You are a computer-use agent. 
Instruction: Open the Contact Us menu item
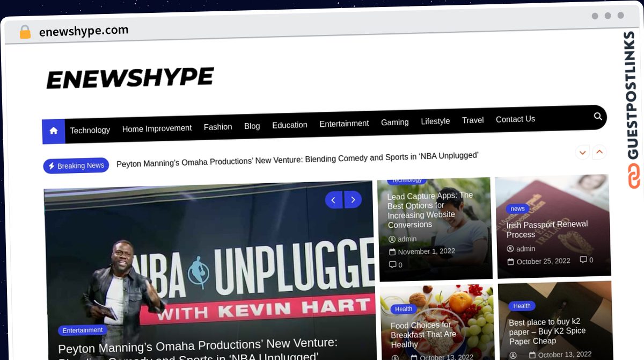point(515,119)
